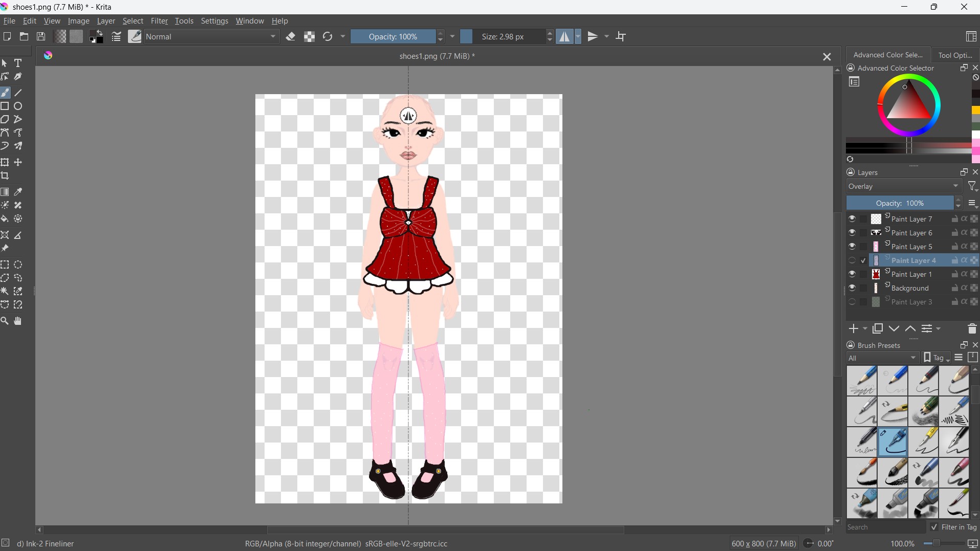Open the Layer menu
Viewport: 980px width, 551px height.
coord(106,21)
